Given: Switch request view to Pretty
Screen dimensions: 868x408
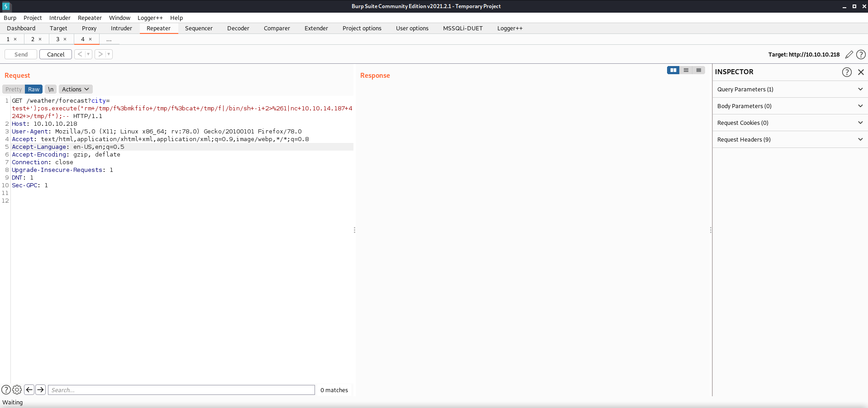Looking at the screenshot, I should [14, 90].
